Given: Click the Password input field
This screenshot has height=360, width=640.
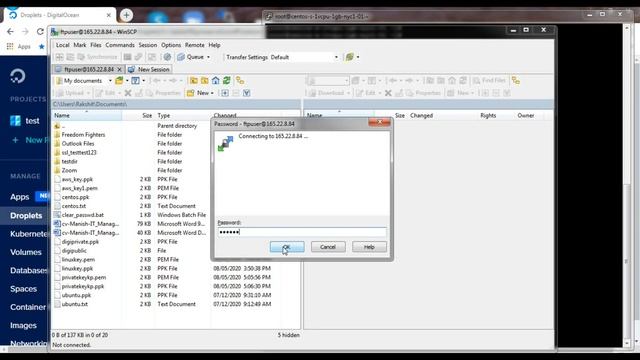Looking at the screenshot, I should pos(302,232).
